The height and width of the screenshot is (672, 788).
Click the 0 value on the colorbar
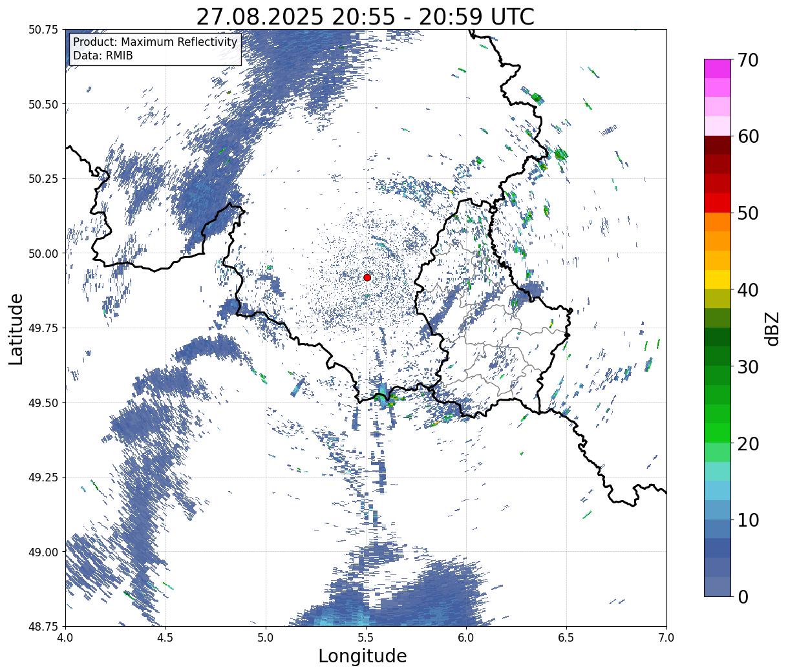pos(743,596)
